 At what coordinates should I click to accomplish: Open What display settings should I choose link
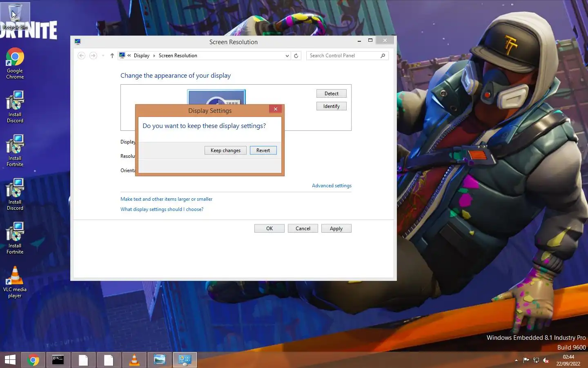[x=162, y=209]
